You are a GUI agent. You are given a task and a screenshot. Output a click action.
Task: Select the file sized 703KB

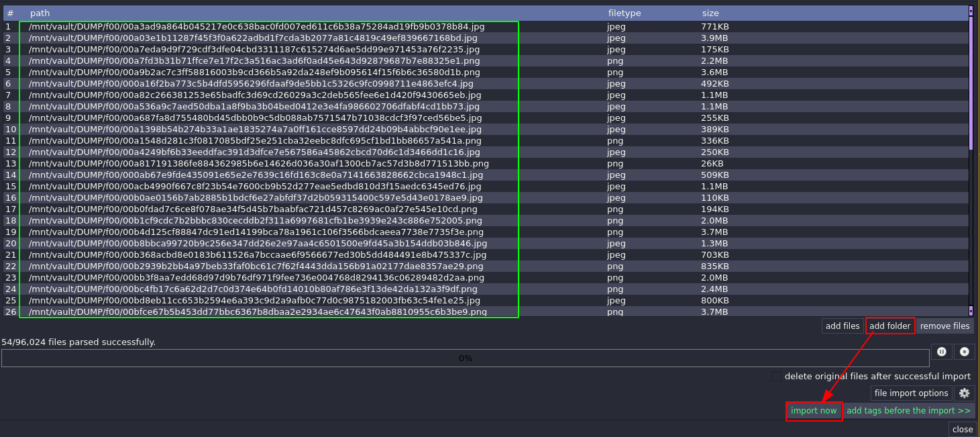pyautogui.click(x=485, y=255)
